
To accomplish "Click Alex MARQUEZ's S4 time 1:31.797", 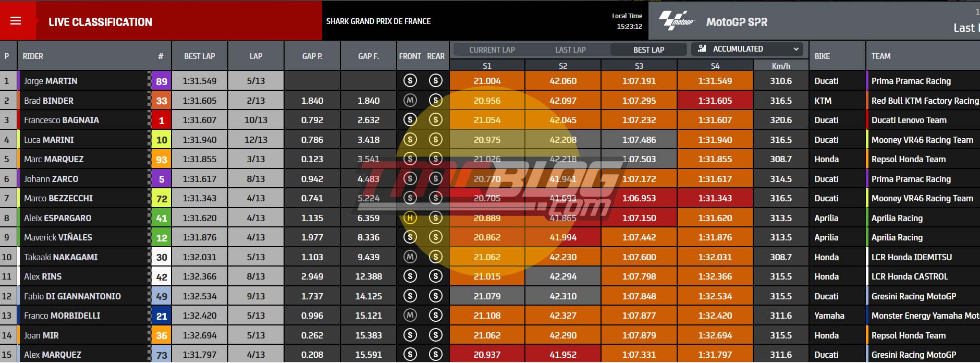I will 715,355.
